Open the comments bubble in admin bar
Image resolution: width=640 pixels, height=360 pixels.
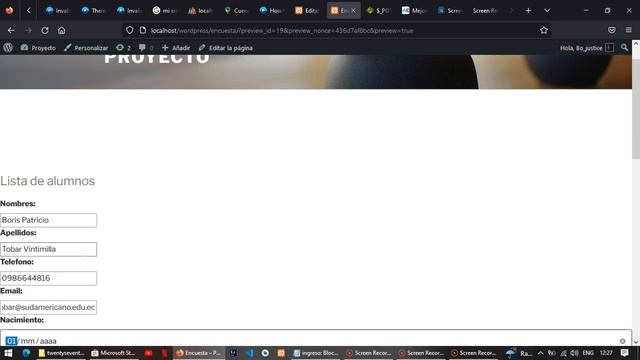coord(146,48)
